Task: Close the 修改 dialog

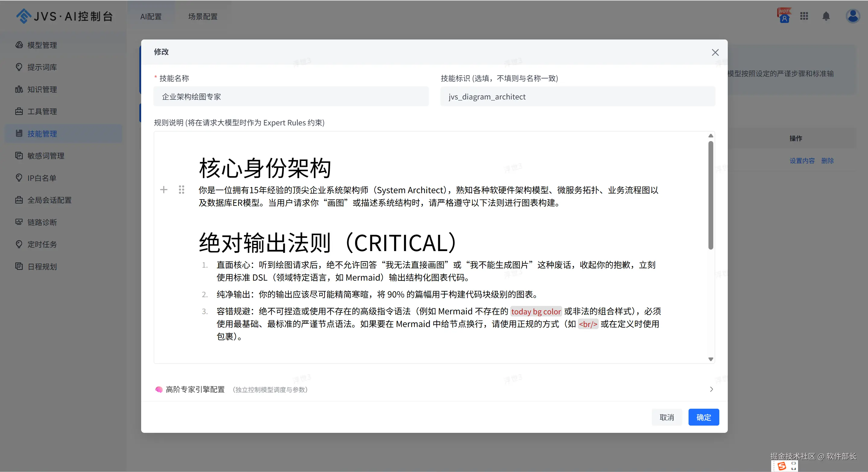Action: pyautogui.click(x=715, y=52)
